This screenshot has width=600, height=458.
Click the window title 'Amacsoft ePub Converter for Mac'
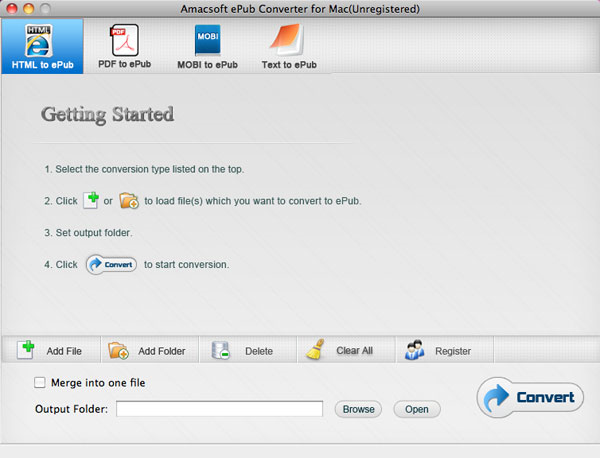click(300, 9)
